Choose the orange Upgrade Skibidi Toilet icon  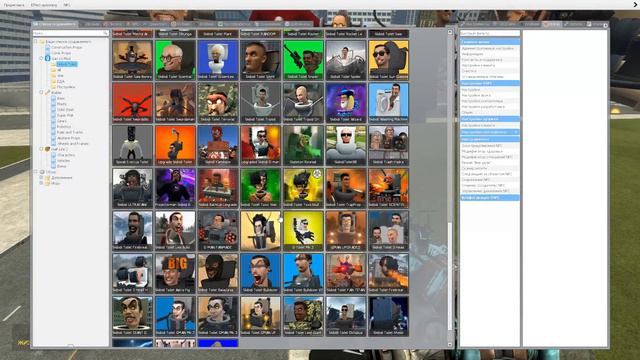[x=175, y=145]
